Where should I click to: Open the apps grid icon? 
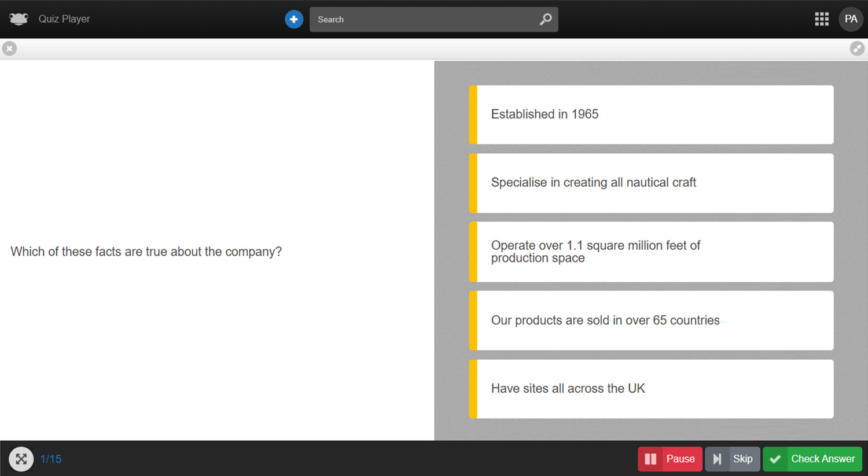coord(822,19)
